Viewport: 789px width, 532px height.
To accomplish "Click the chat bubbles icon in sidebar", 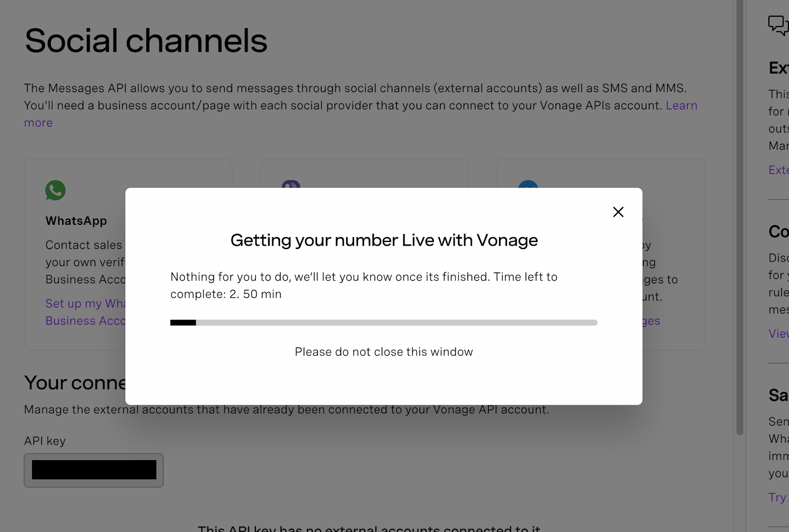I will [778, 25].
